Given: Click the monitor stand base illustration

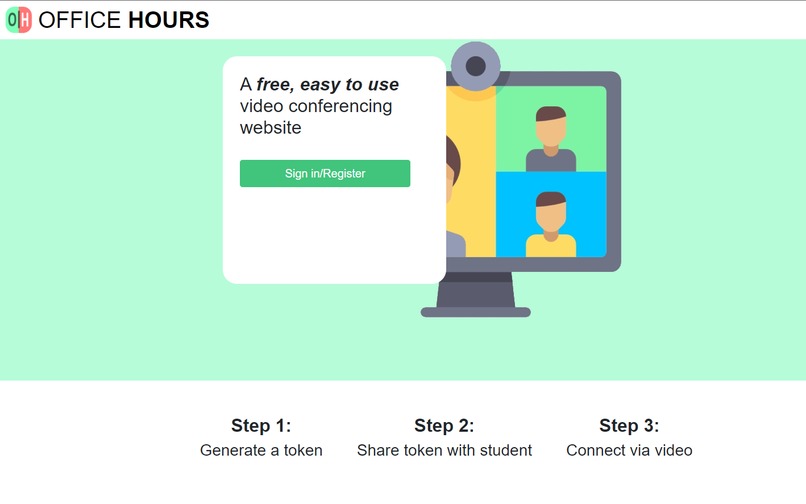Looking at the screenshot, I should (x=475, y=312).
